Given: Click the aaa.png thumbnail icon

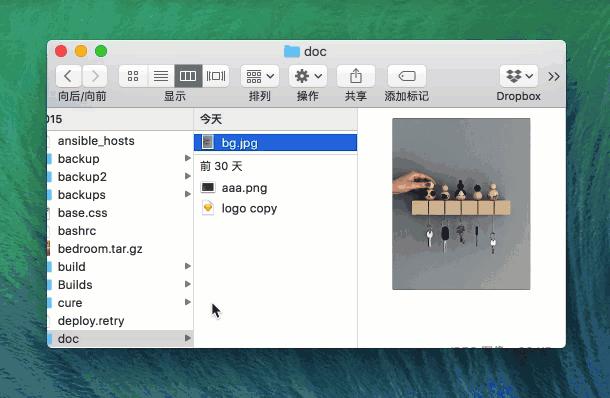Looking at the screenshot, I should (x=208, y=188).
